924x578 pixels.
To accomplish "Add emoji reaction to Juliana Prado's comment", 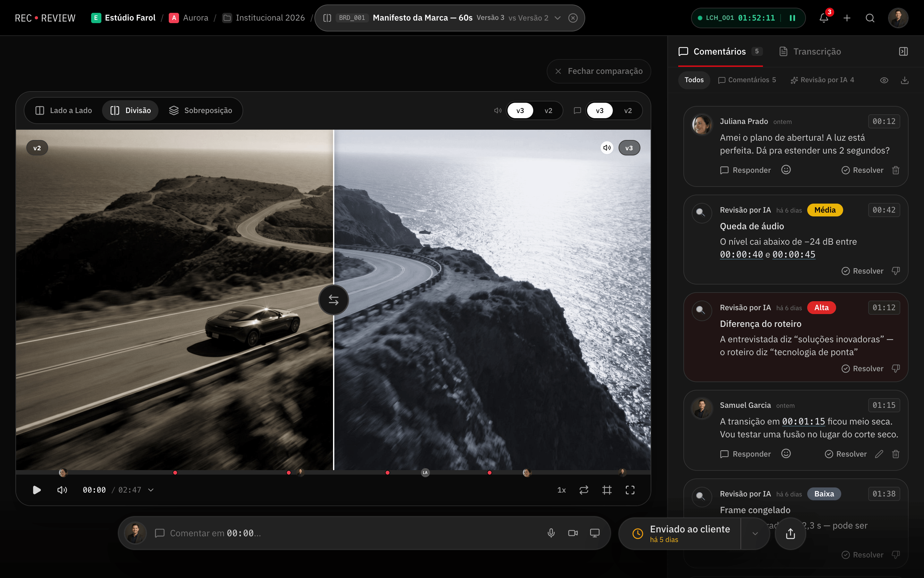I will click(786, 170).
